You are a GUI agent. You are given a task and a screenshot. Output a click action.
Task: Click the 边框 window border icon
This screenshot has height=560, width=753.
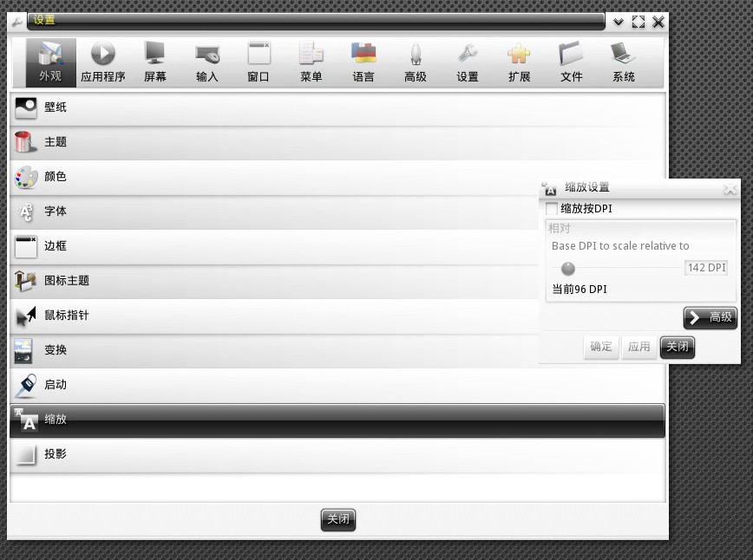(x=25, y=247)
